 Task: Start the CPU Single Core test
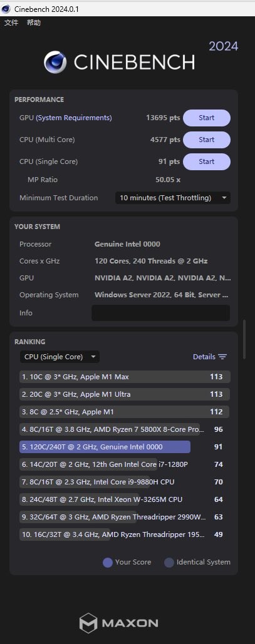click(207, 161)
